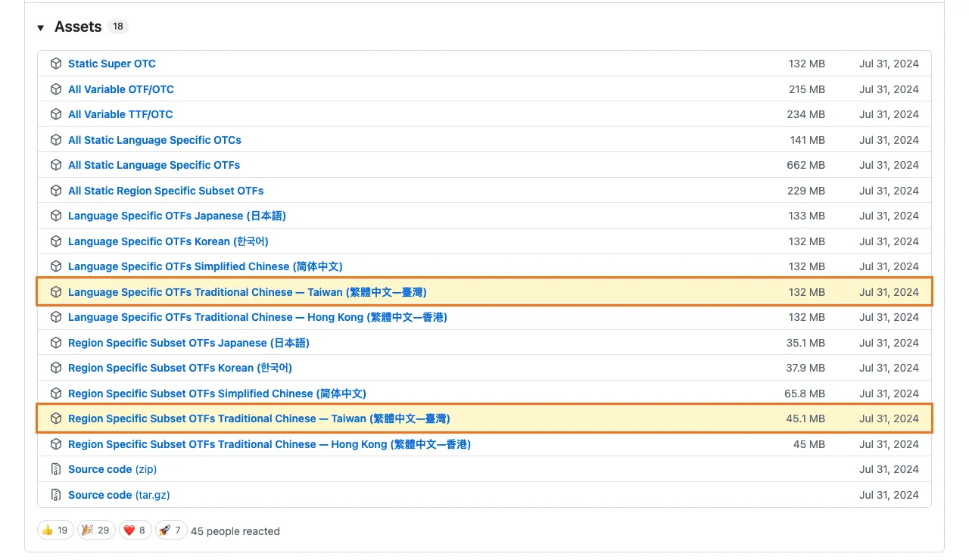Click package icon for Language Specific OTFs Taiwan
The height and width of the screenshot is (560, 969).
click(56, 292)
